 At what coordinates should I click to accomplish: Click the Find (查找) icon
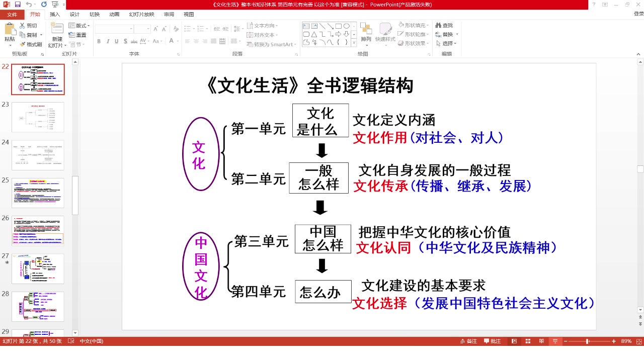[x=445, y=25]
